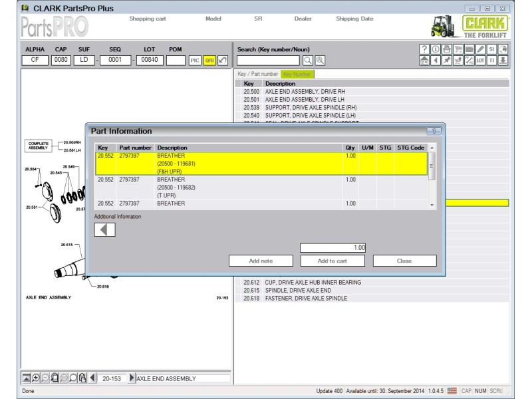Click the plain magnifier below diagram
Screen dimensions: 532x399
click(x=73, y=378)
